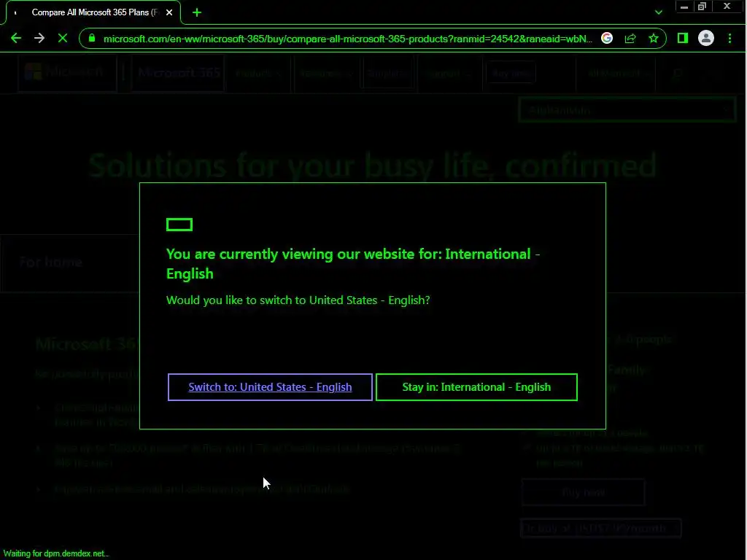Stop loading this page
The image size is (747, 560).
coord(63,38)
